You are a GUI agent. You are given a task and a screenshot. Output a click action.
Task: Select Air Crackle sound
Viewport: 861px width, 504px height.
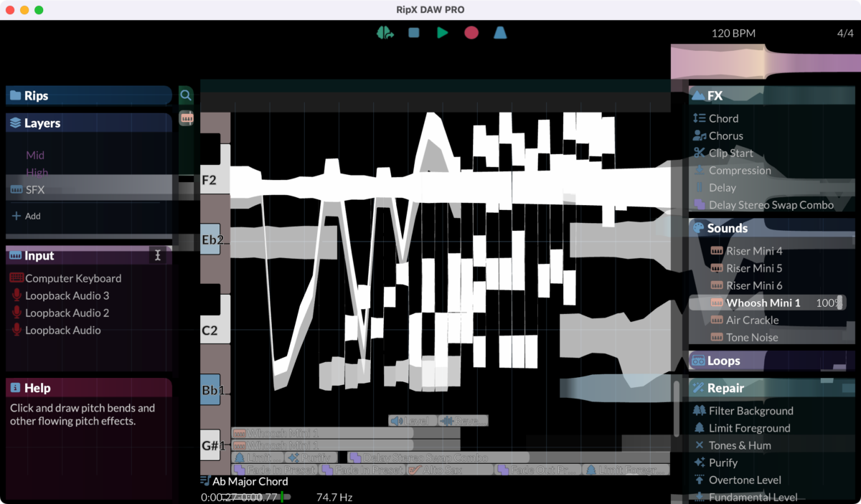coord(744,320)
